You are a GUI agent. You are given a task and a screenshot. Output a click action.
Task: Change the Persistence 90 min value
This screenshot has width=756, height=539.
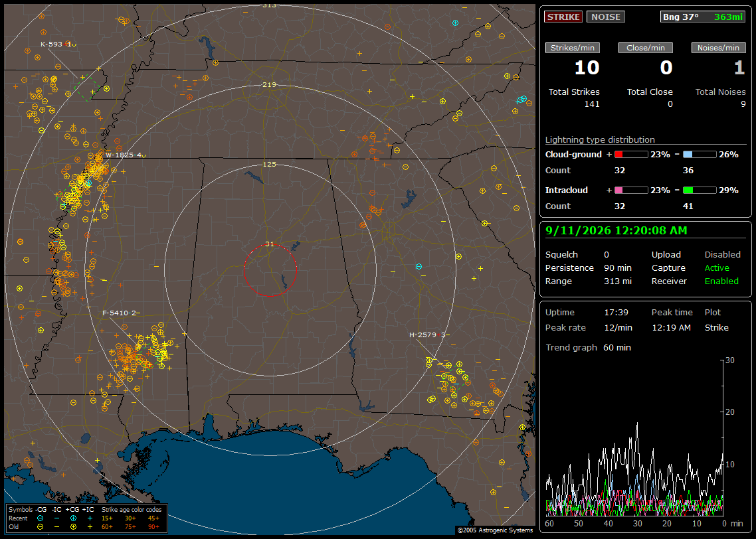[618, 268]
